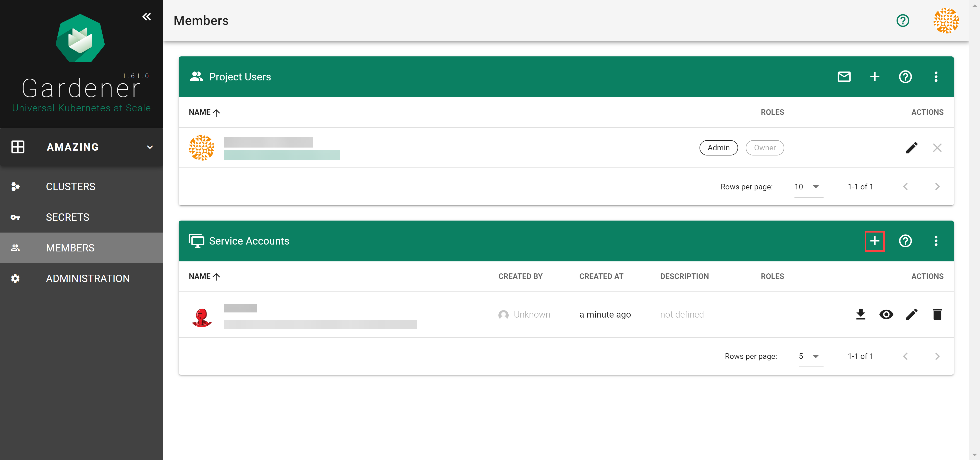The height and width of the screenshot is (460, 980).
Task: Click the Members sidebar icon
Action: point(16,248)
